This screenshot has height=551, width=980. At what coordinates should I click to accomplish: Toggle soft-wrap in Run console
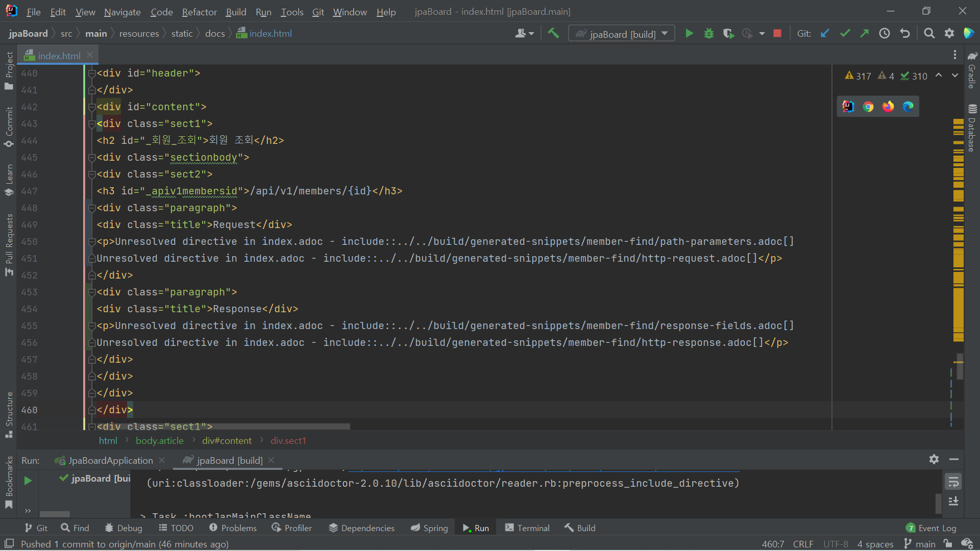coord(953,482)
